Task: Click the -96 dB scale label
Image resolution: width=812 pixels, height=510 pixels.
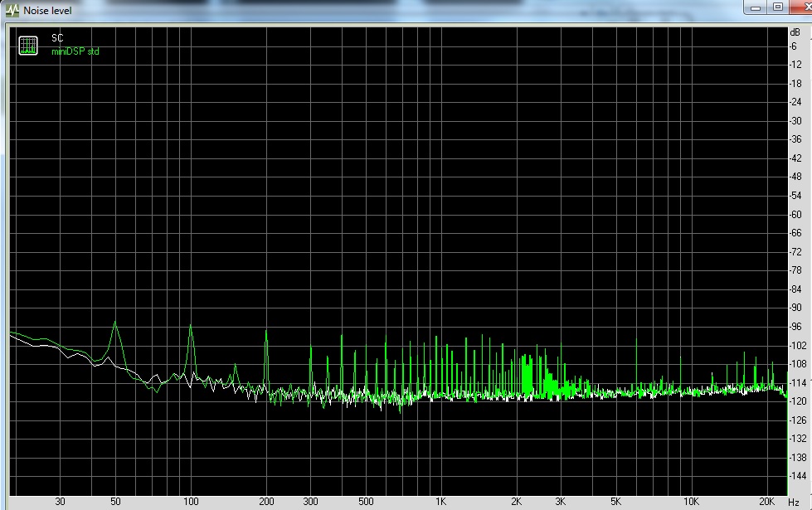Action: point(795,327)
